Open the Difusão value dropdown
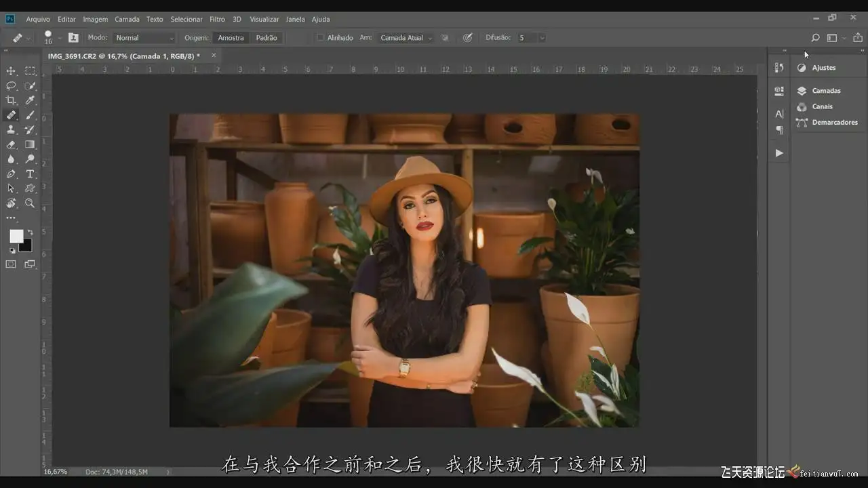 coord(542,38)
